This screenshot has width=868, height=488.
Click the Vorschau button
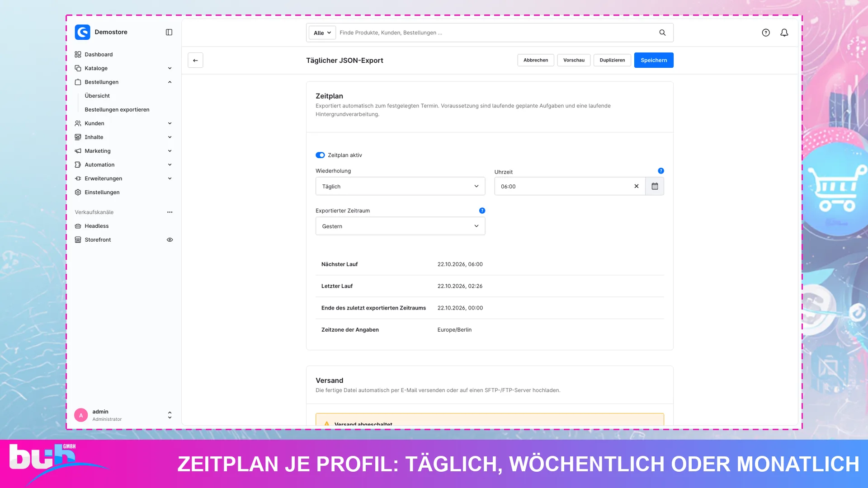(x=574, y=60)
